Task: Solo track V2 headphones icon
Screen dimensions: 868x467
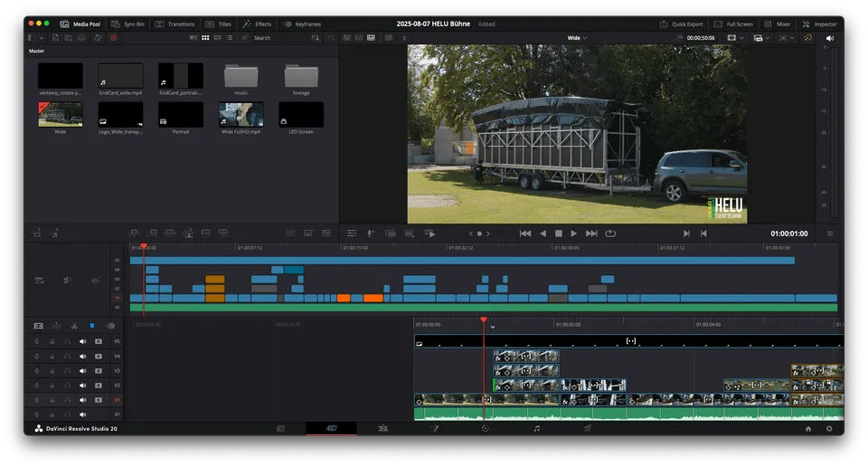Action: coord(67,385)
